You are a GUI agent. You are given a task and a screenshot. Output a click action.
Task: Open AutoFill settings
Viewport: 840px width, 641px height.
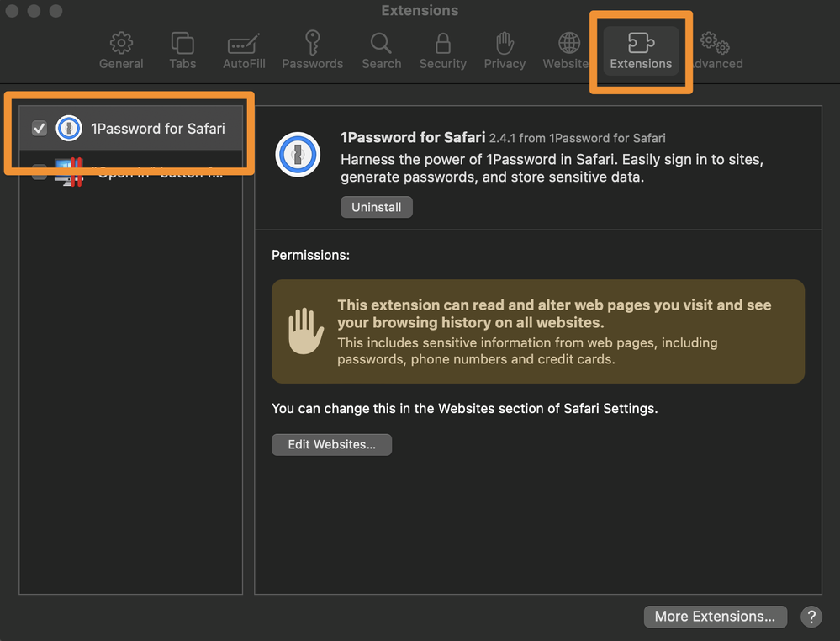tap(242, 51)
